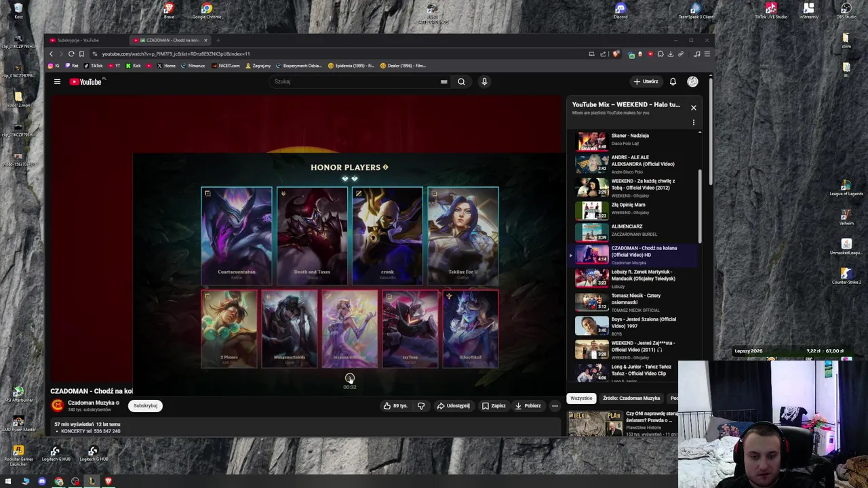Play ANDRE - ALE ALE ALEKSANDRA from playlist
The height and width of the screenshot is (488, 868).
636,164
